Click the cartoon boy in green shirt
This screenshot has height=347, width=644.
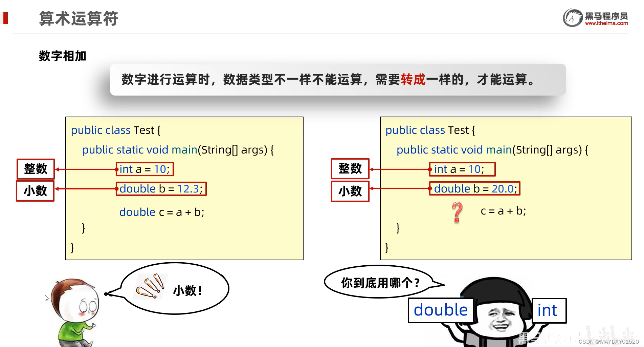[75, 312]
